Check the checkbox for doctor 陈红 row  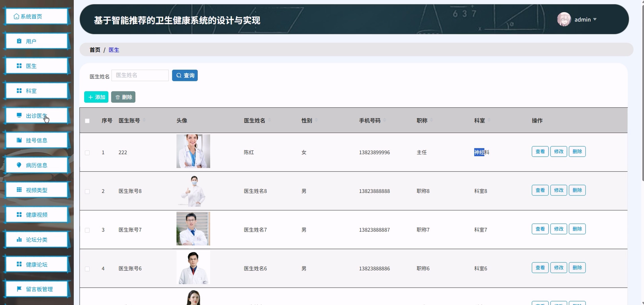(x=87, y=153)
